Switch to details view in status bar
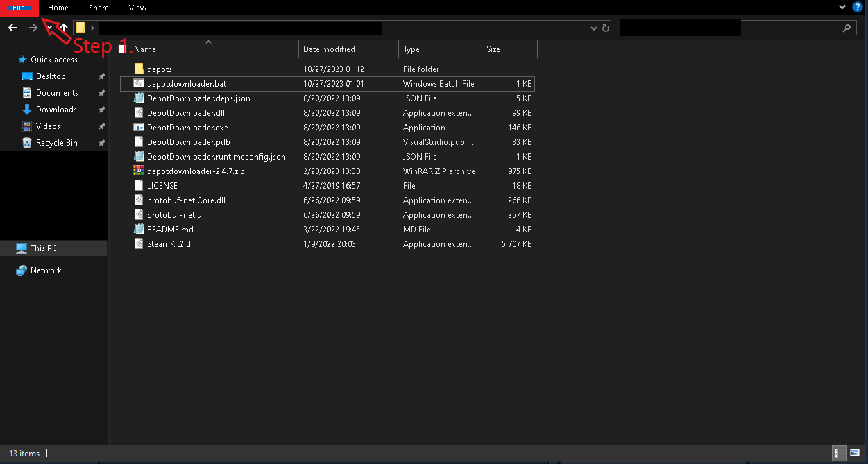 [840, 453]
